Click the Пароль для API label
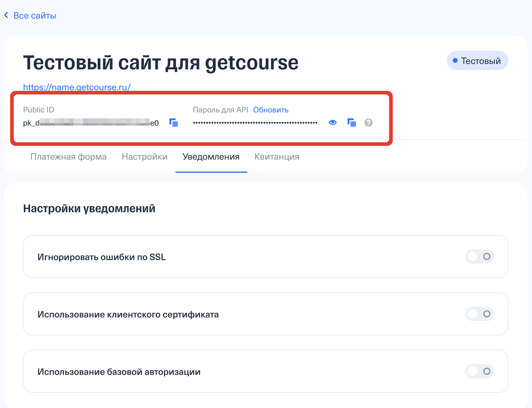 click(x=221, y=110)
